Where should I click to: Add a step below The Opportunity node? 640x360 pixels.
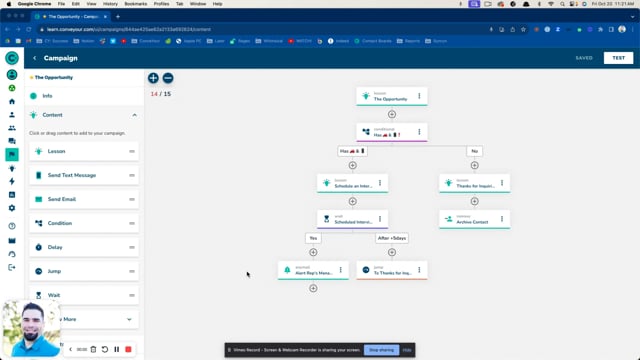[392, 114]
